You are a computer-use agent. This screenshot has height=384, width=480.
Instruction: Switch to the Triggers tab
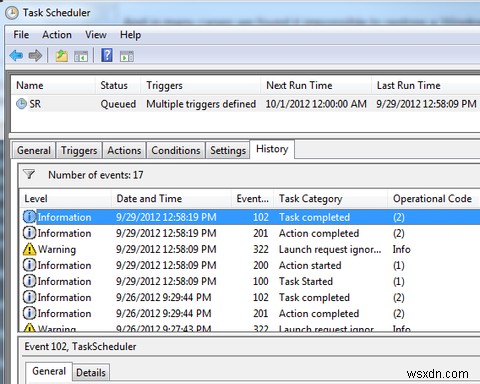79,150
